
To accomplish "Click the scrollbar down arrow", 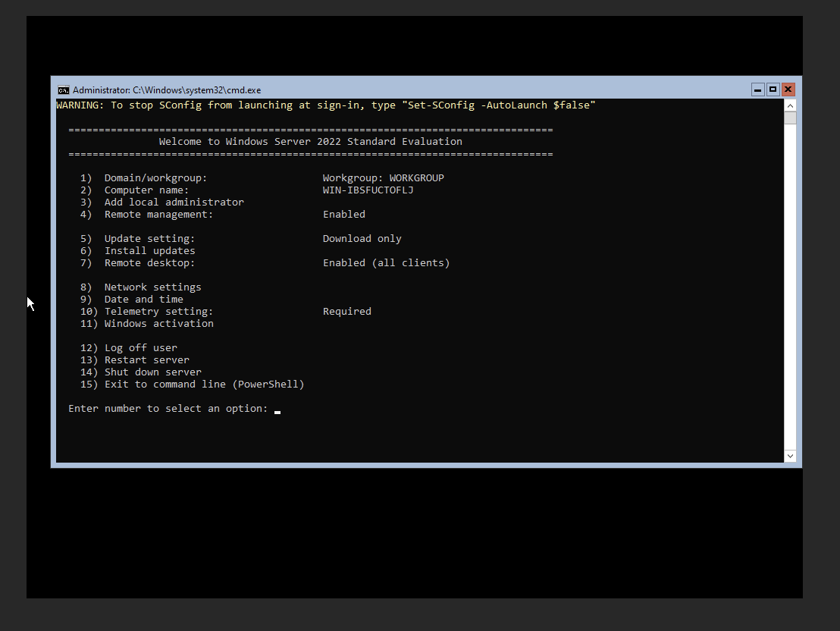I will (790, 456).
